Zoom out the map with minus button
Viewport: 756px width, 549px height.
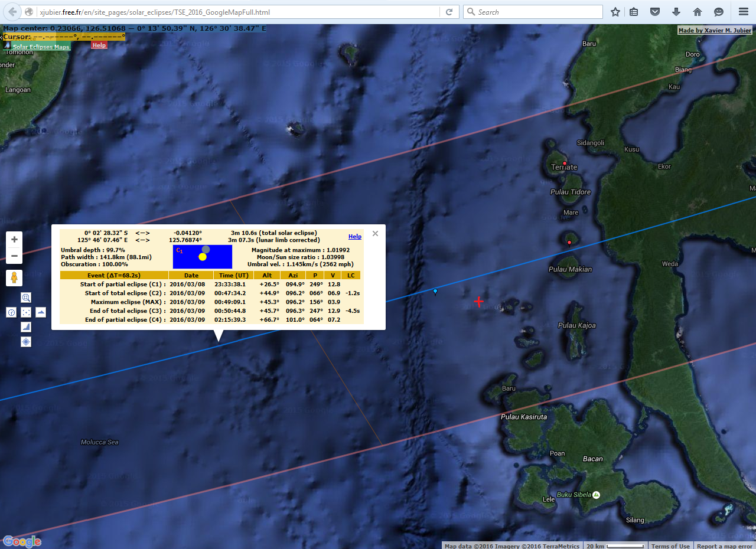click(x=15, y=256)
